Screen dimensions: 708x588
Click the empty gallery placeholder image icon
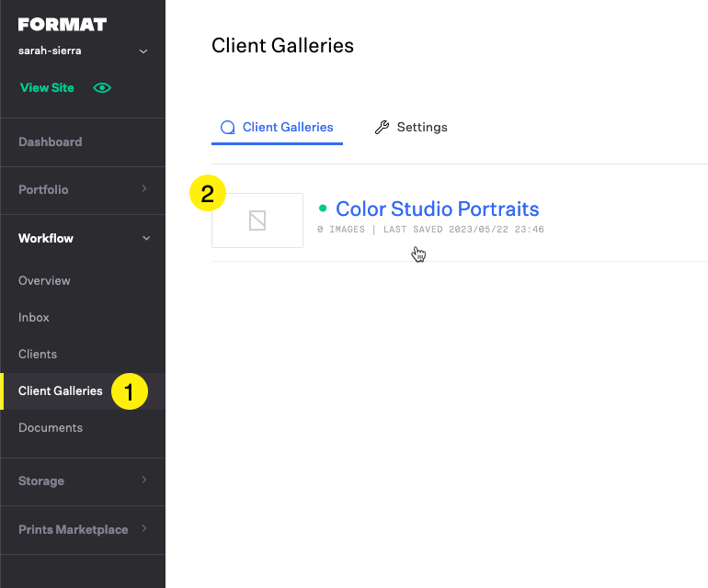point(257,220)
